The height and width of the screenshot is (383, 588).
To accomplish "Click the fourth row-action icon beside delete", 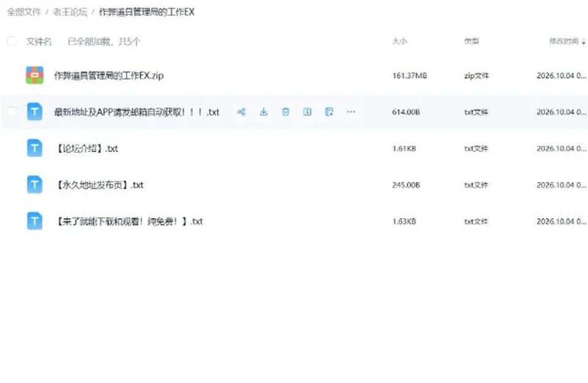I will point(307,112).
